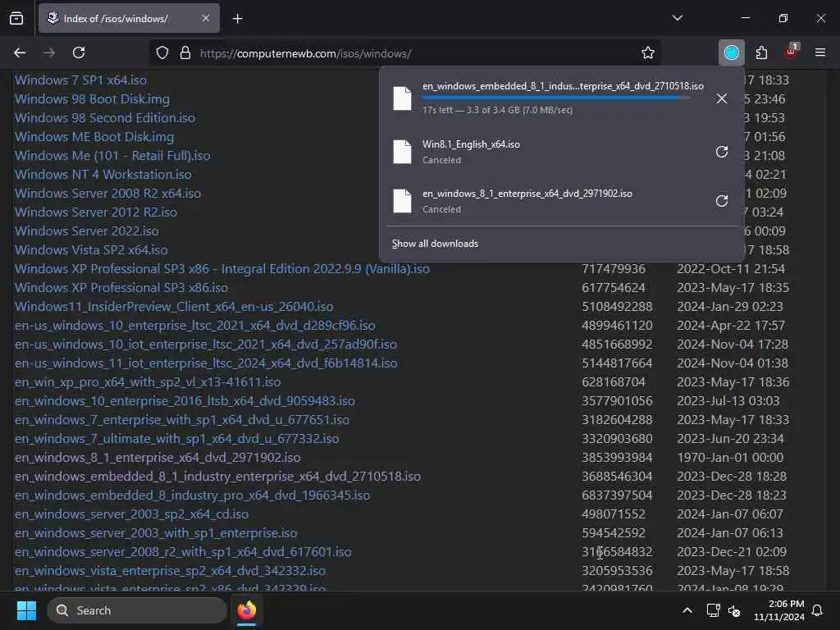
Task: Select date 1970-Jan-01 00:00
Action: tap(730, 458)
